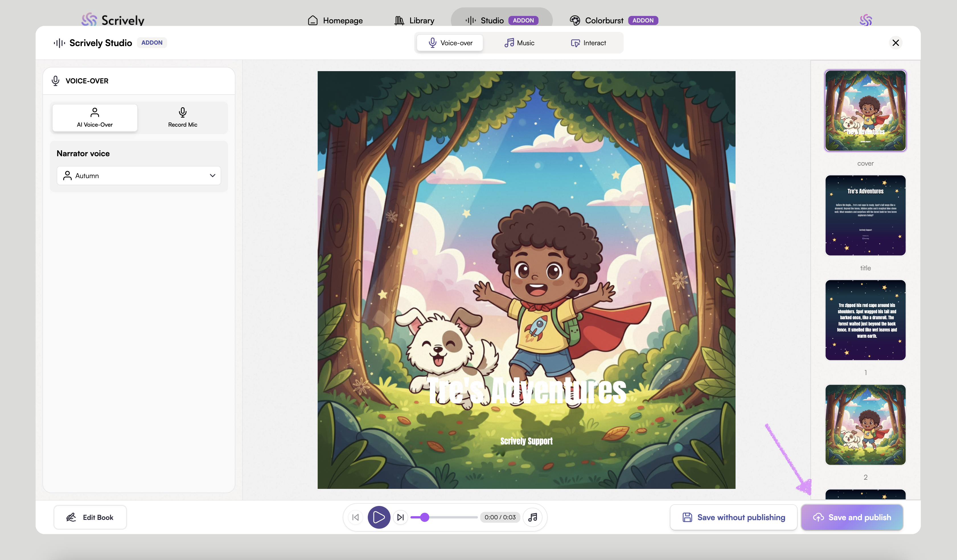The height and width of the screenshot is (560, 957).
Task: Open the Colorburst addon page
Action: point(604,20)
